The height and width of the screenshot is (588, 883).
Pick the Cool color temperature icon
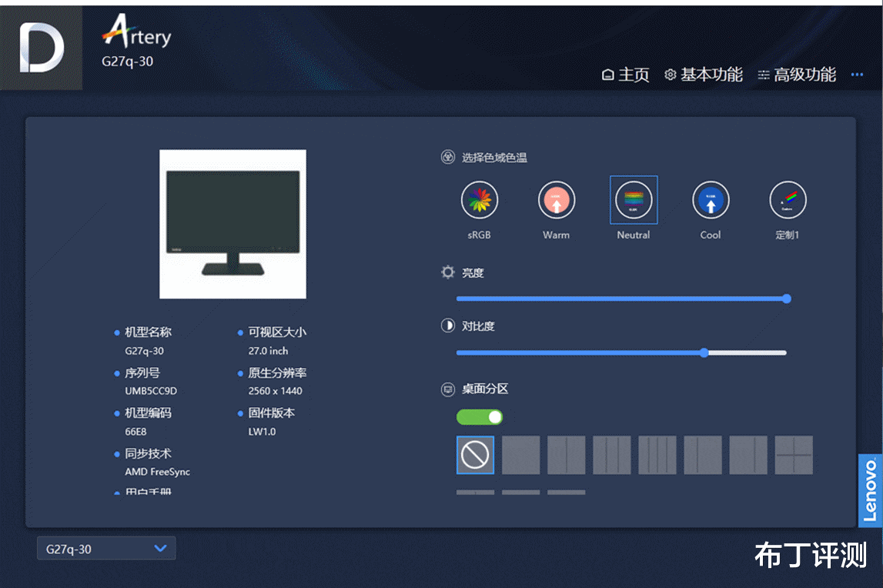[711, 200]
